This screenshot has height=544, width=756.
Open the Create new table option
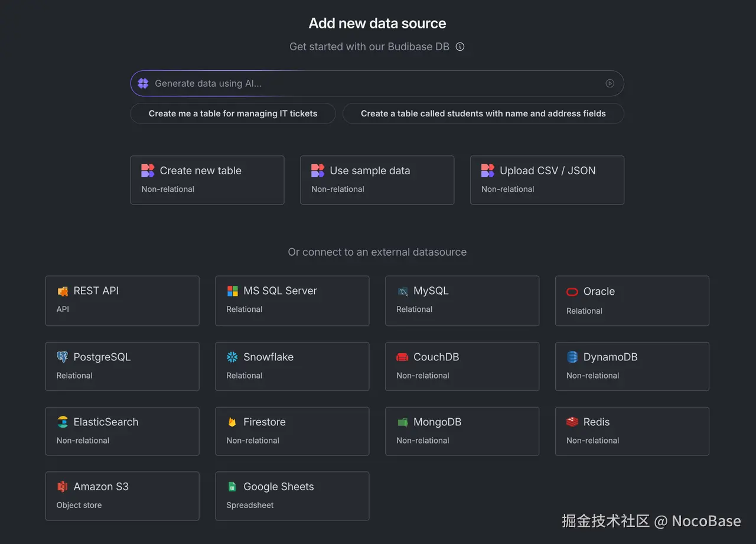(207, 180)
